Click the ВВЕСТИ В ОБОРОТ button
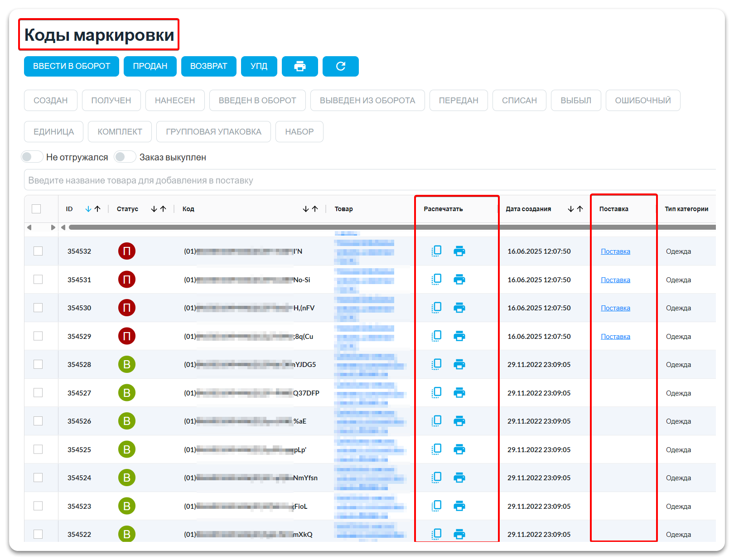734x560 pixels. point(72,66)
